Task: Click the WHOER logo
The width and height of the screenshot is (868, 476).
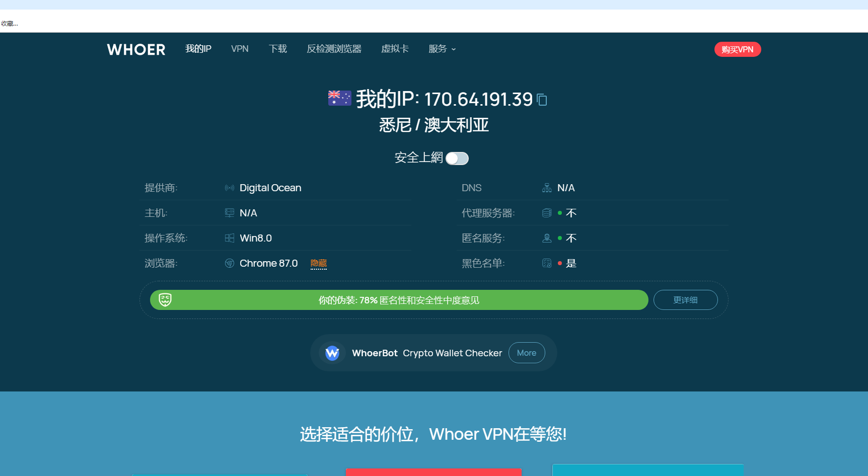Action: [x=136, y=49]
